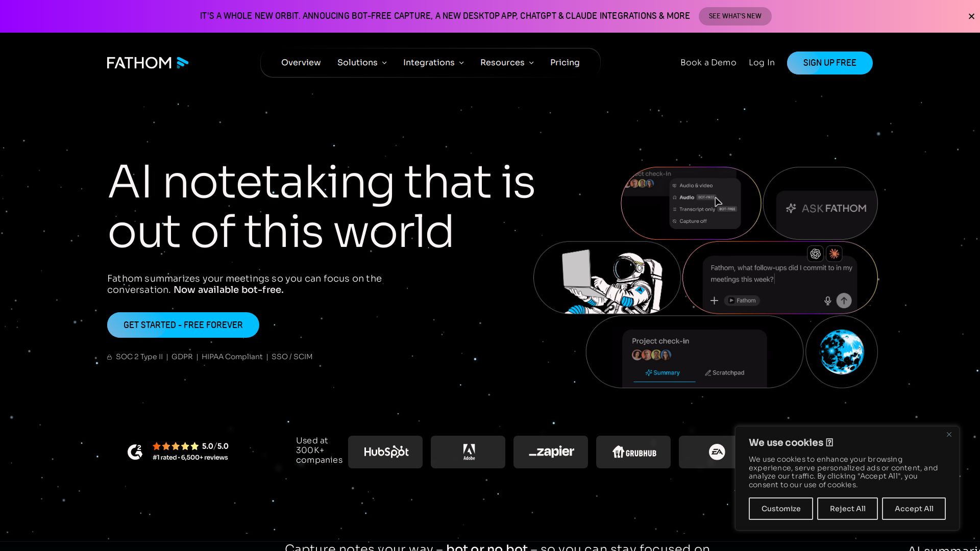Open the Overview page

coord(301,63)
